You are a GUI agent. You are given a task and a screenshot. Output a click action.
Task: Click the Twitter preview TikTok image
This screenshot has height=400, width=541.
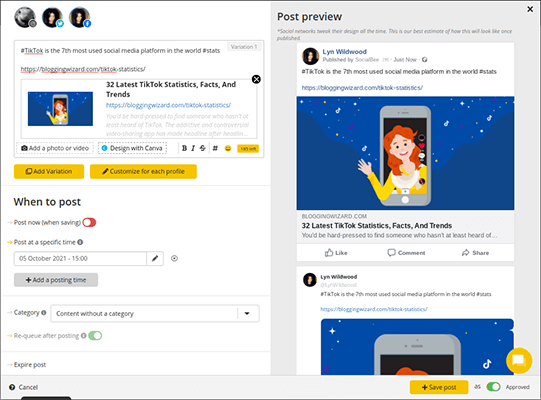[x=417, y=347]
